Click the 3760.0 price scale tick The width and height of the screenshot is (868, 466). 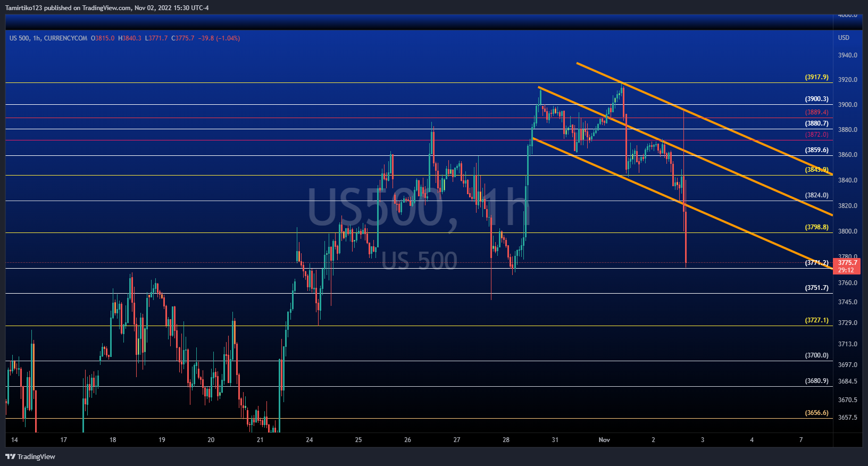point(848,283)
